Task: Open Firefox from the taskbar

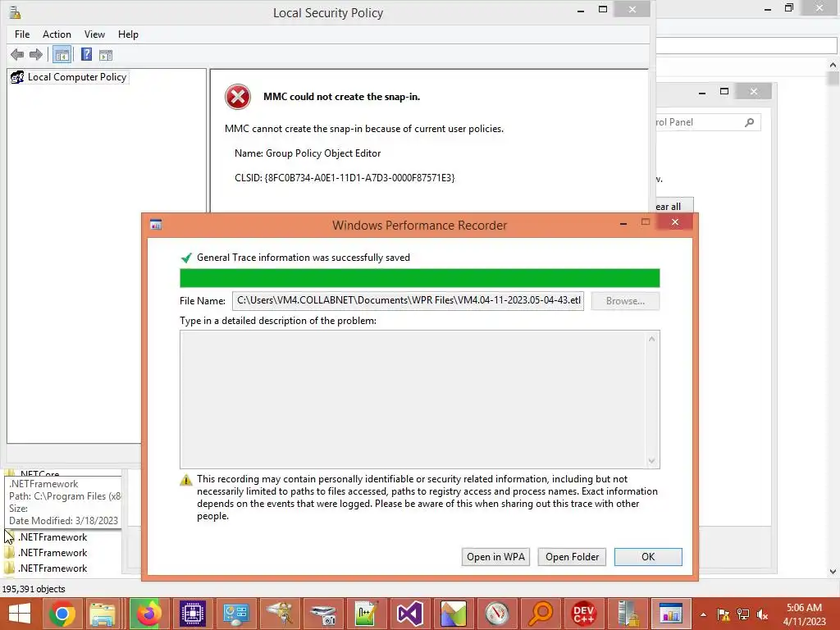Action: (149, 614)
